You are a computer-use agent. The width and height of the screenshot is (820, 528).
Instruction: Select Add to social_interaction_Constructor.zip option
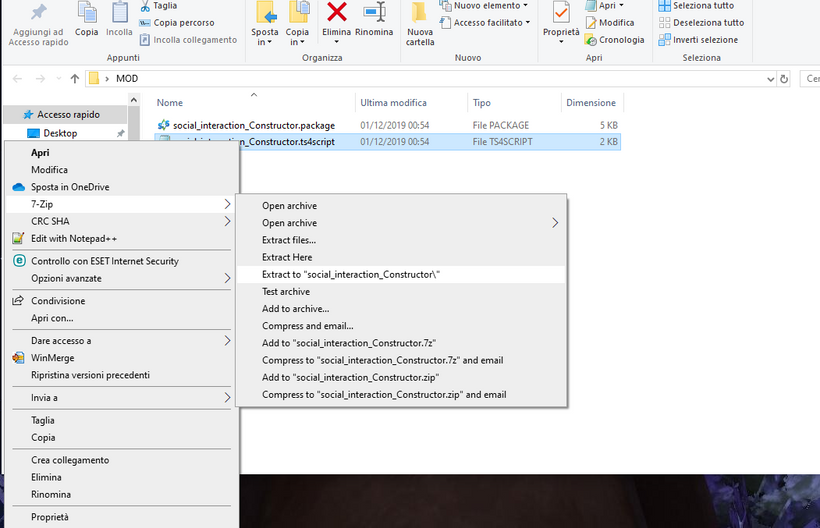tap(350, 377)
